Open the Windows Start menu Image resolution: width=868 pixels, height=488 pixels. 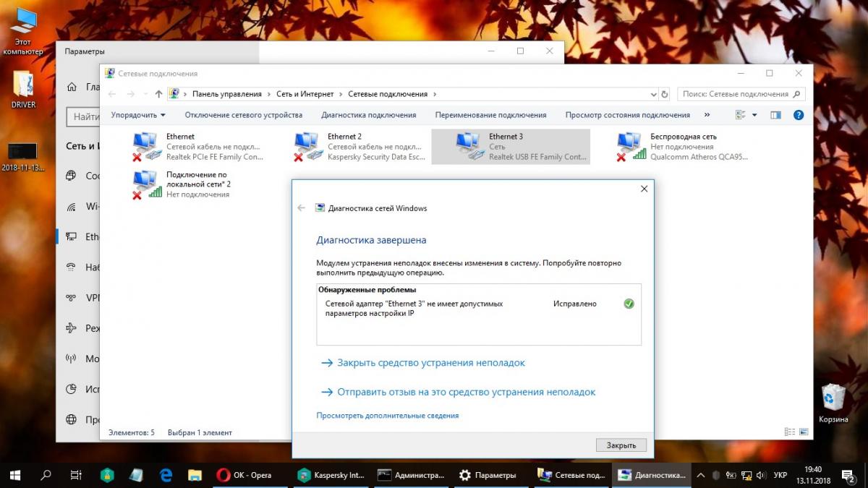[x=14, y=475]
